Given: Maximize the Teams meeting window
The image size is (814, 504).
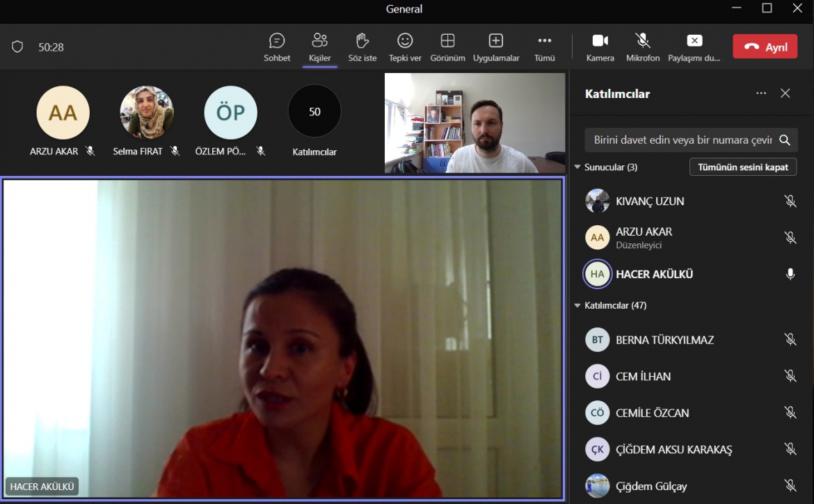Looking at the screenshot, I should point(767,8).
